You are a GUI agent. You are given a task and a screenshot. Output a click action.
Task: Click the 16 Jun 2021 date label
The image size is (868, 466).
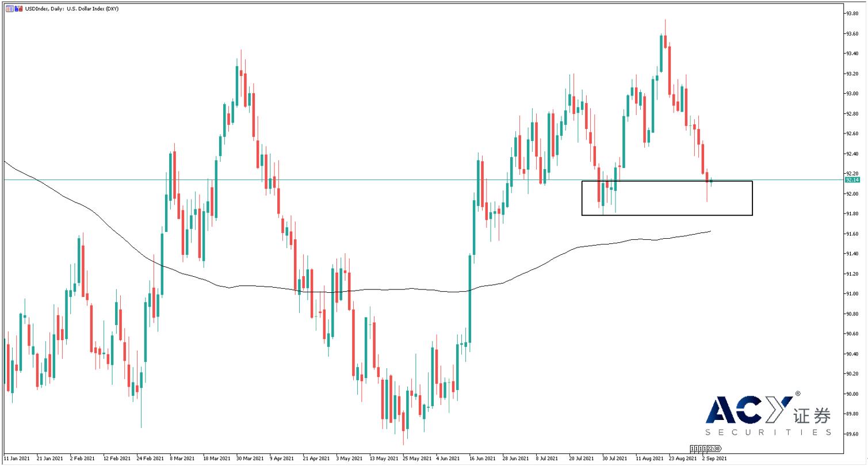click(483, 459)
